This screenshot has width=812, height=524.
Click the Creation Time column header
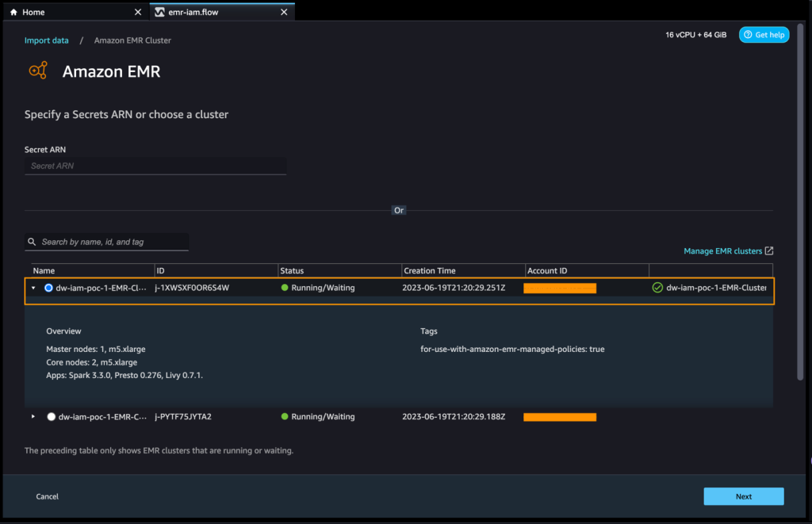point(429,270)
